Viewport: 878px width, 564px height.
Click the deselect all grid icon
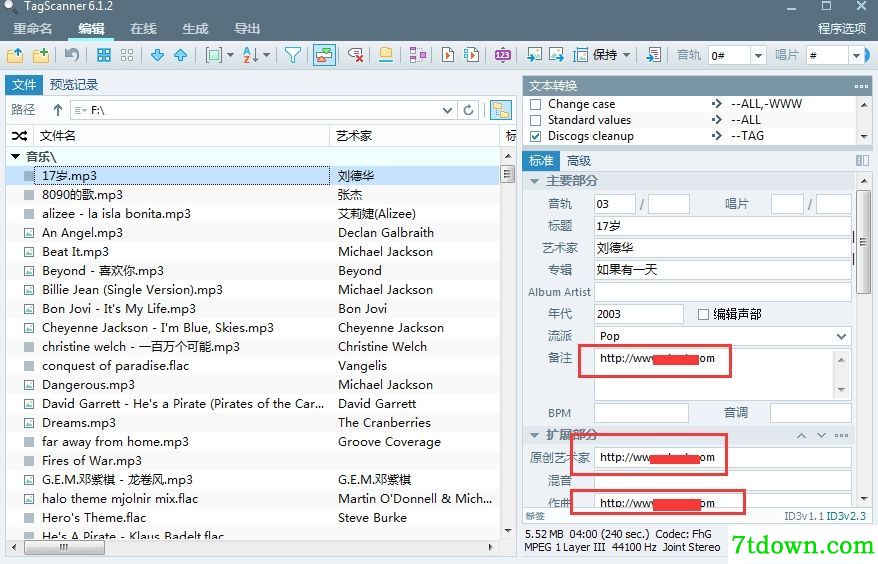click(x=127, y=55)
